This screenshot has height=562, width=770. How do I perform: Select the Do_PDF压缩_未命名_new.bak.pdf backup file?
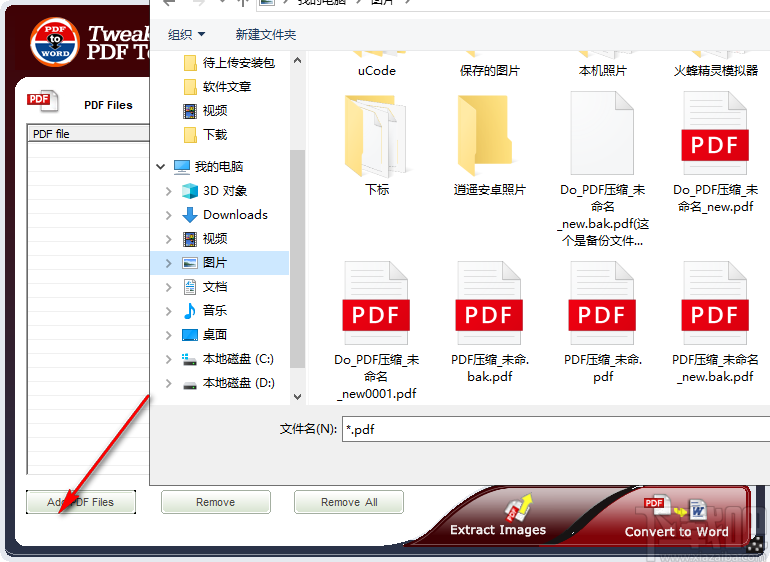coord(603,169)
